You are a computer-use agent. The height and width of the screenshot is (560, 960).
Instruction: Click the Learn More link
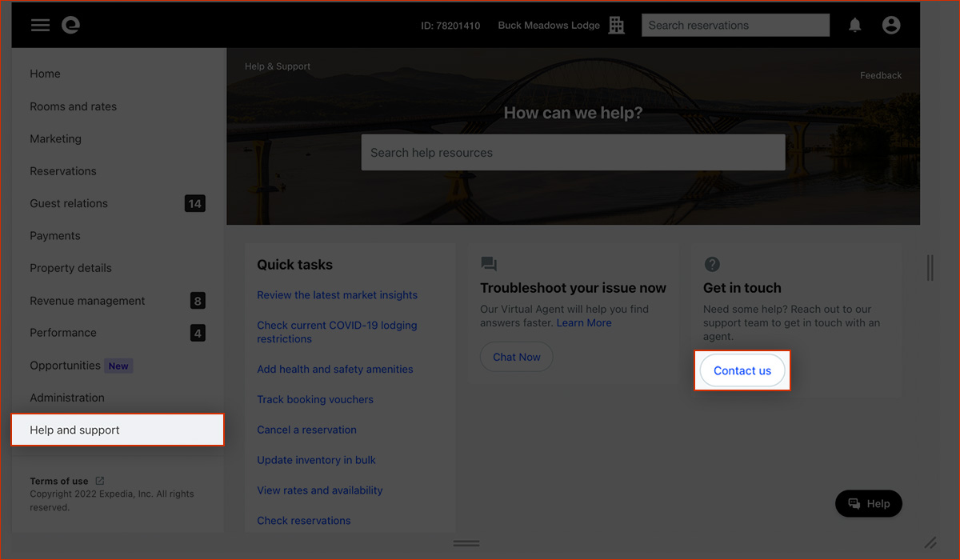(584, 322)
